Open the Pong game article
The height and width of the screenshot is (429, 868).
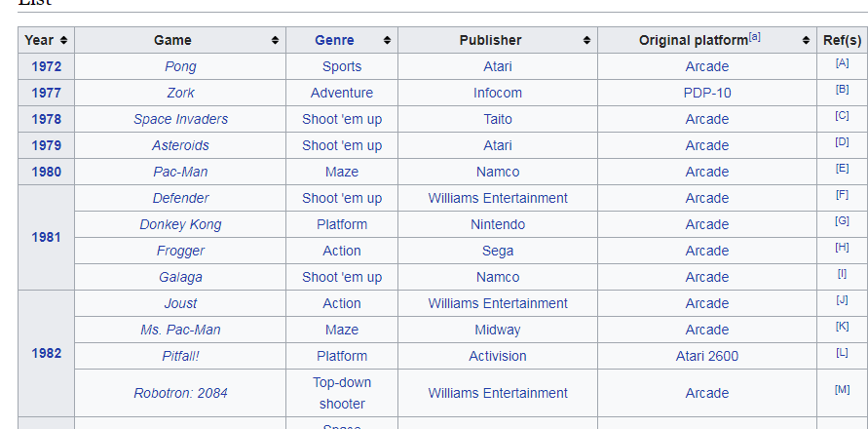tap(180, 66)
